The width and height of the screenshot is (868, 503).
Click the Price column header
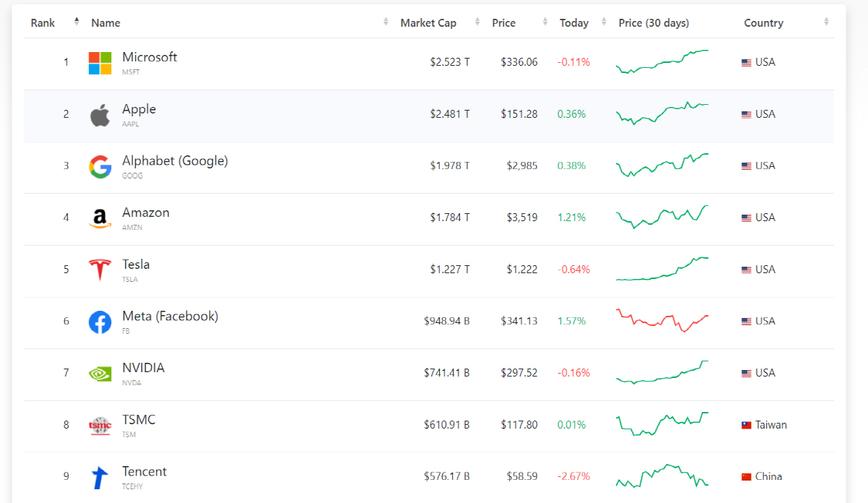503,23
